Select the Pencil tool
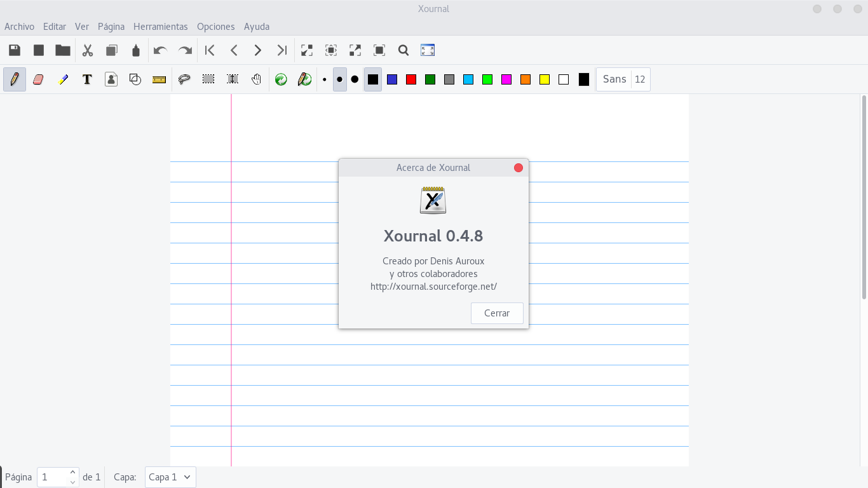This screenshot has width=868, height=488. (x=15, y=79)
